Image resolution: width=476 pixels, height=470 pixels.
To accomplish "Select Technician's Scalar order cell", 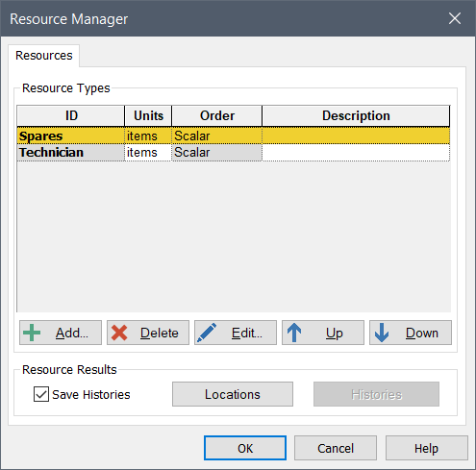I will [217, 152].
